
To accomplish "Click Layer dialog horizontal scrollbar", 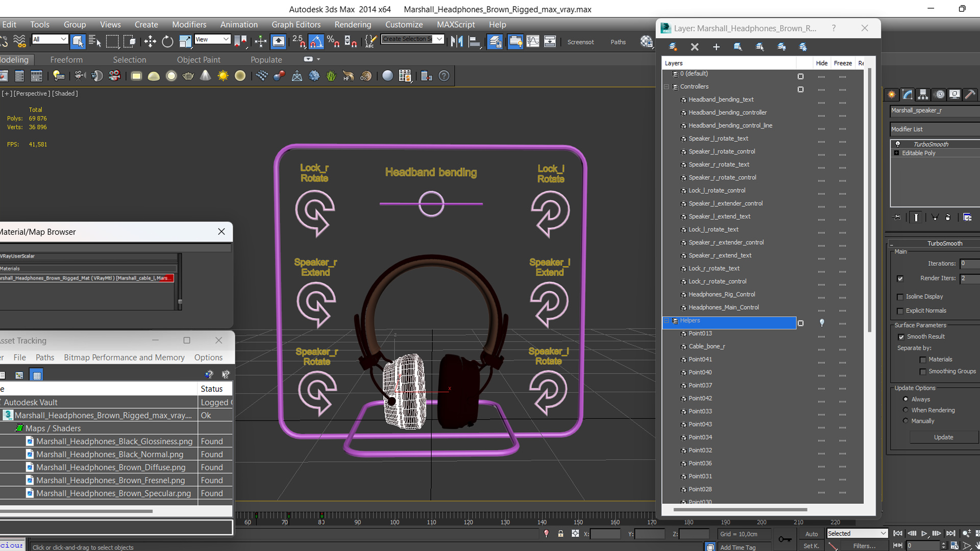I will [x=740, y=509].
